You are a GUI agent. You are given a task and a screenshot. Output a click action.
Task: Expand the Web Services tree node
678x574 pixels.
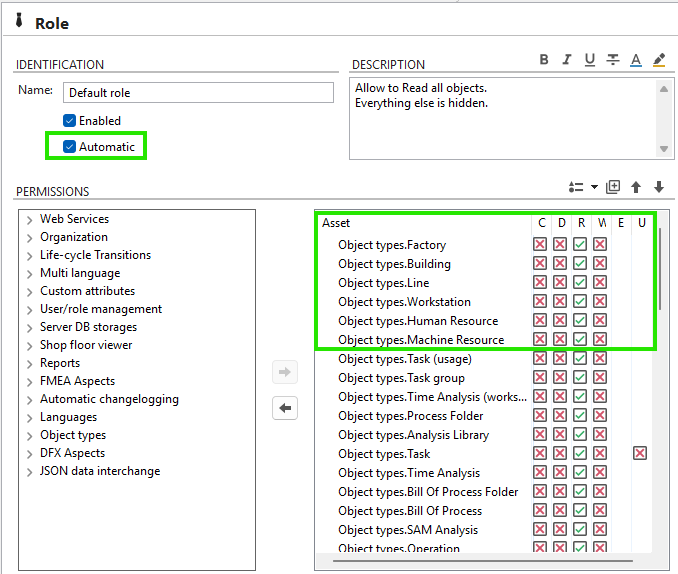click(30, 220)
